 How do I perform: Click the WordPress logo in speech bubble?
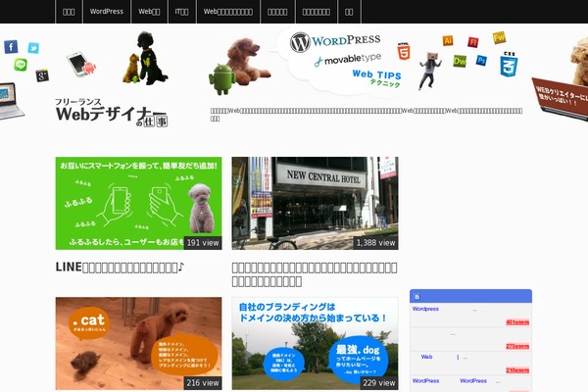pos(335,41)
